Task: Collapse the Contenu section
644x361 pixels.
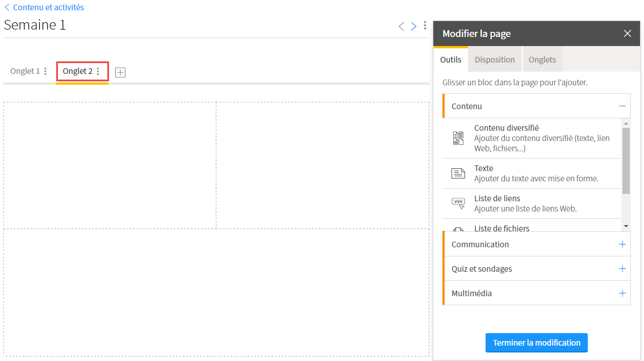Action: 622,106
